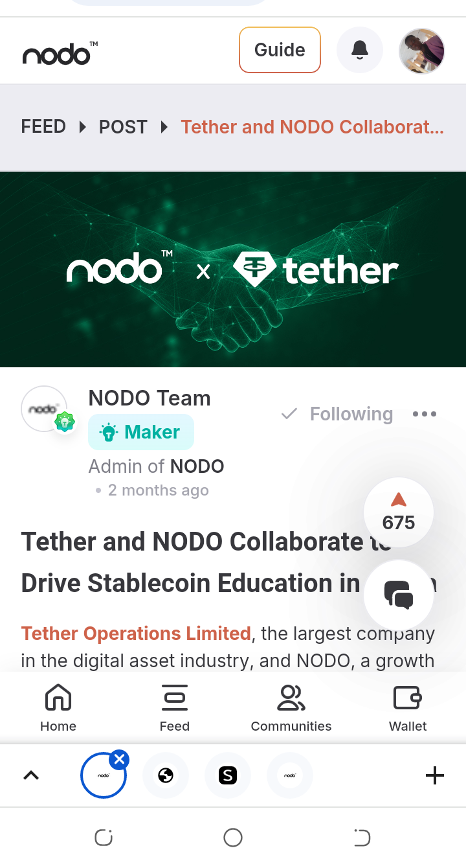Add a new browser tab
Image resolution: width=466 pixels, height=868 pixels.
click(435, 775)
